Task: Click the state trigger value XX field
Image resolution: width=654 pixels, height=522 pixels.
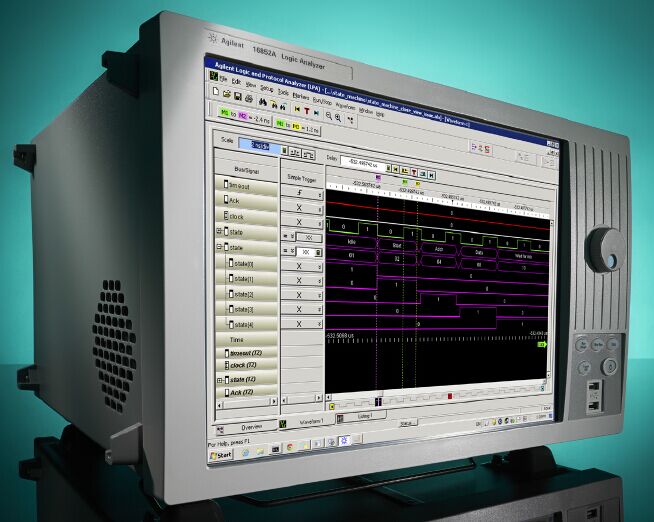Action: (306, 252)
